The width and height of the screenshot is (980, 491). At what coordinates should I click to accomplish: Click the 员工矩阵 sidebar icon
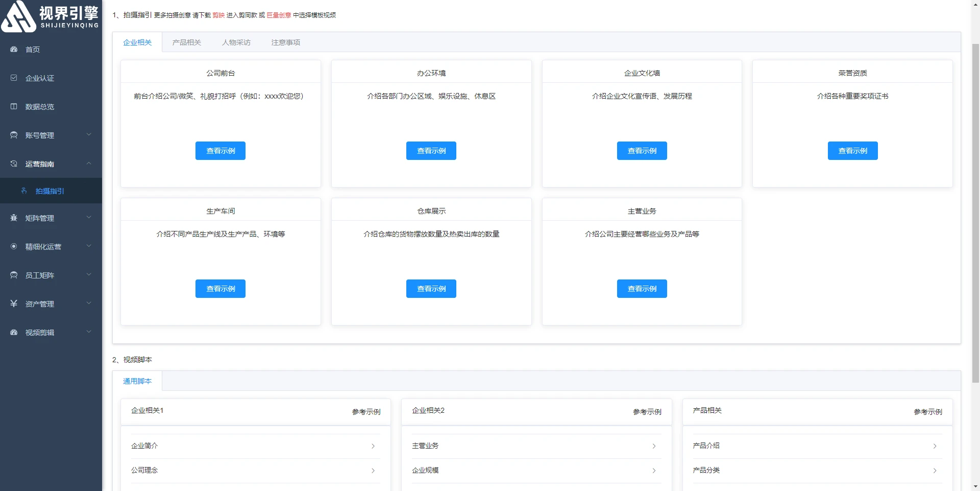coord(14,275)
